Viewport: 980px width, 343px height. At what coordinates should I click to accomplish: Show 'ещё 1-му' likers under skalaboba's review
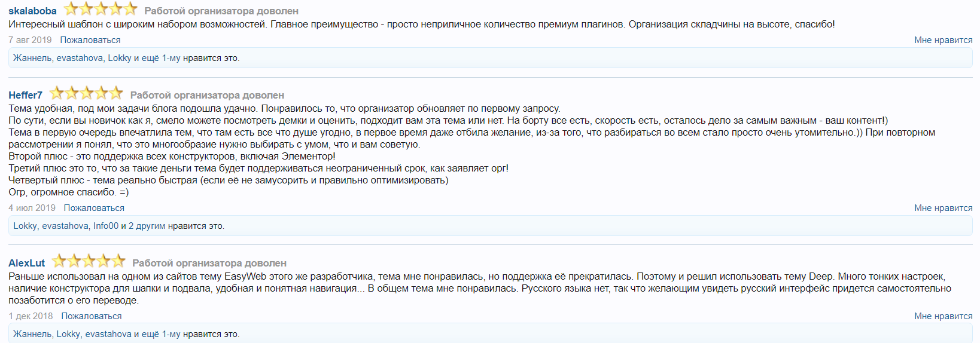point(161,58)
